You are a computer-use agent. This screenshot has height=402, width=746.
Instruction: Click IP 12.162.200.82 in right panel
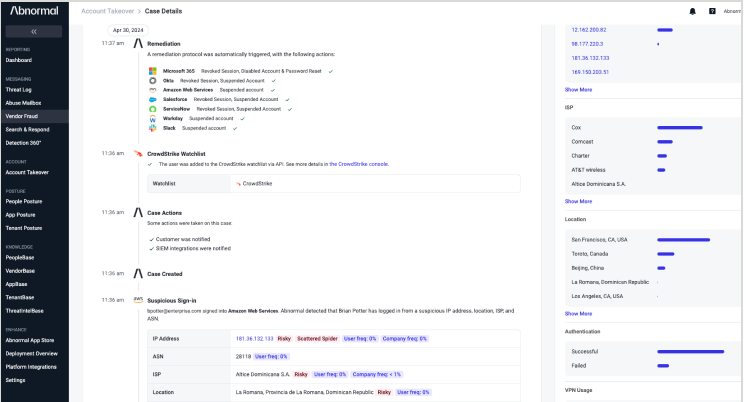pyautogui.click(x=589, y=29)
